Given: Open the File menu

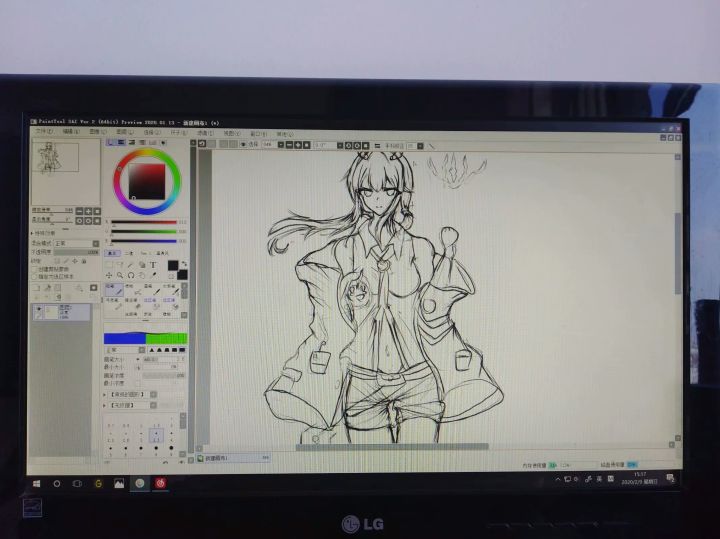Looking at the screenshot, I should [x=45, y=131].
